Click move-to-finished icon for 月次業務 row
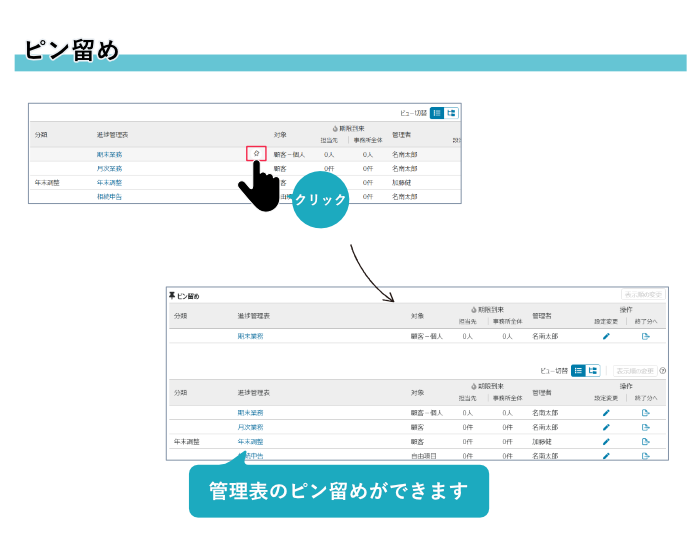 pos(645,427)
